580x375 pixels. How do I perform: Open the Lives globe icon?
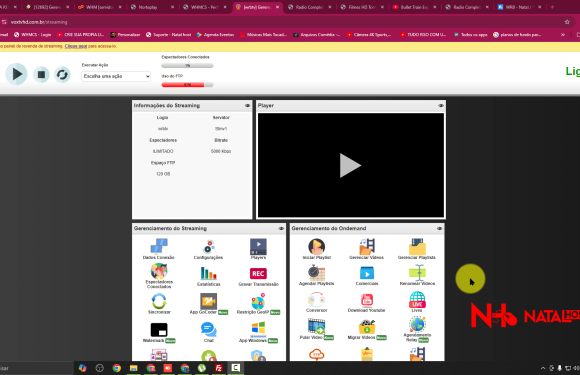417,300
